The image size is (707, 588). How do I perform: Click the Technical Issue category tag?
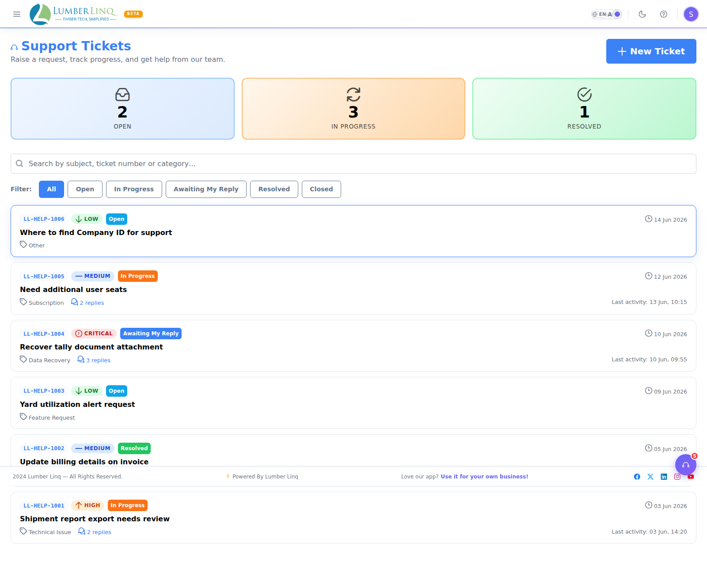(46, 532)
